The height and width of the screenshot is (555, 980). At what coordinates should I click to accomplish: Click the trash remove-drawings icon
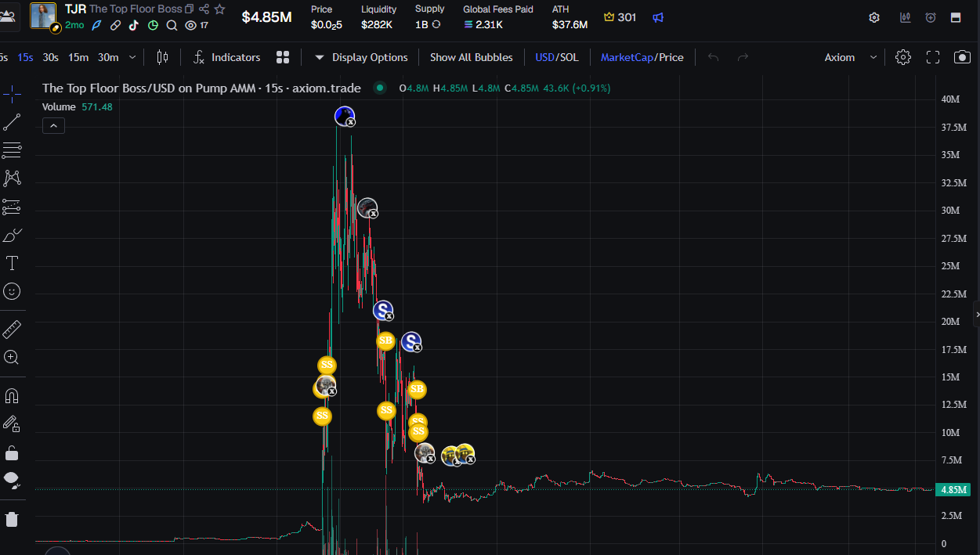(x=12, y=519)
